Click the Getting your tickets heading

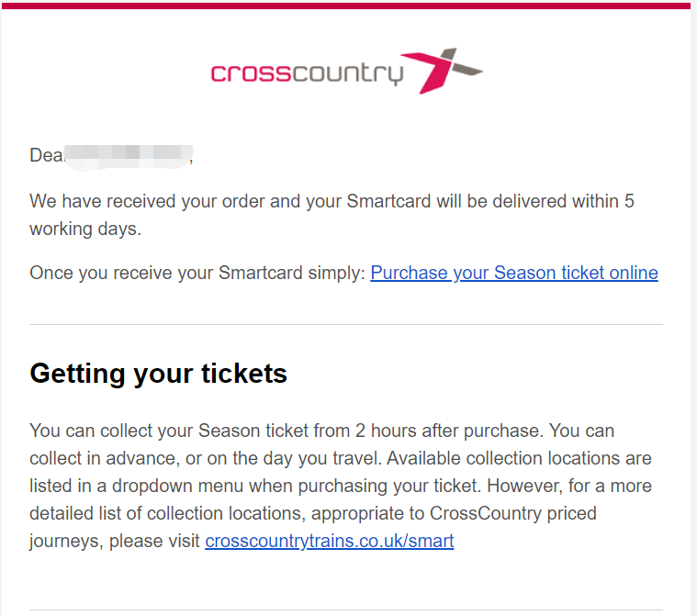coord(158,374)
